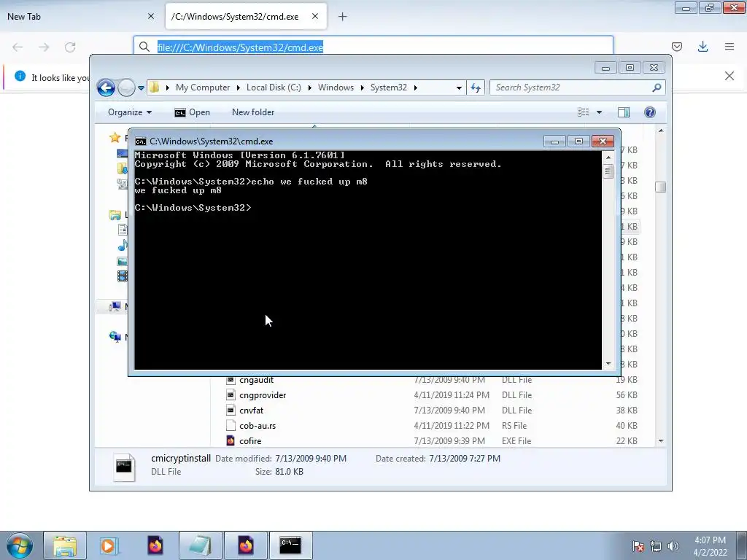Image resolution: width=747 pixels, height=560 pixels.
Task: Select the cnvfat file
Action: [x=251, y=411]
